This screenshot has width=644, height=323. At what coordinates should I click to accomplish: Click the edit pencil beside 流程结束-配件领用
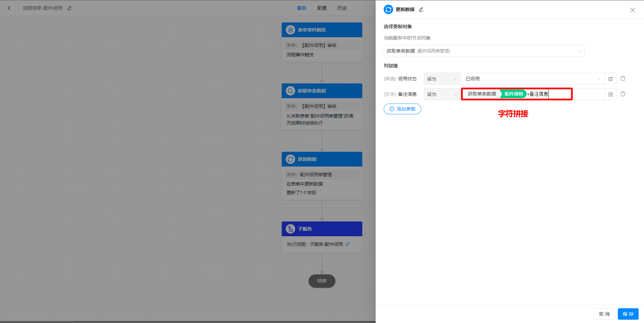tap(70, 8)
